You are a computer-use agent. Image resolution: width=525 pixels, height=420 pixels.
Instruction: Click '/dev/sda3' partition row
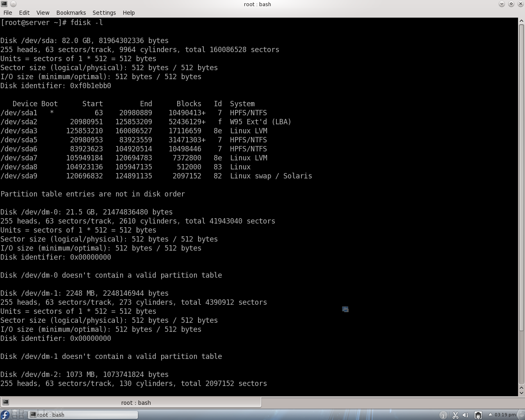click(134, 131)
